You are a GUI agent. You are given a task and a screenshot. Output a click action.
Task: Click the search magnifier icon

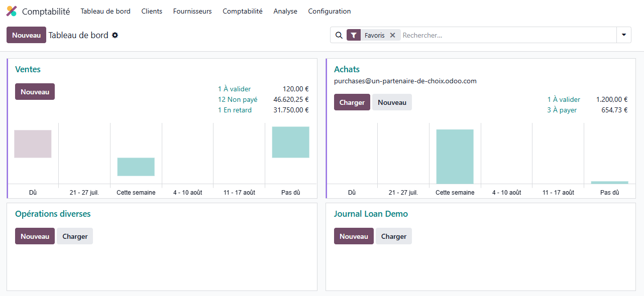[x=339, y=35]
